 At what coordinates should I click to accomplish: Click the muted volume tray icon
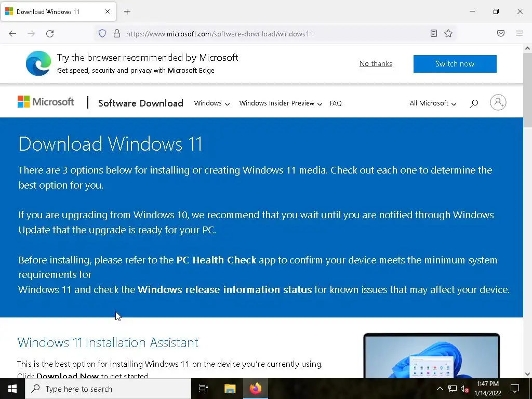[464, 389]
